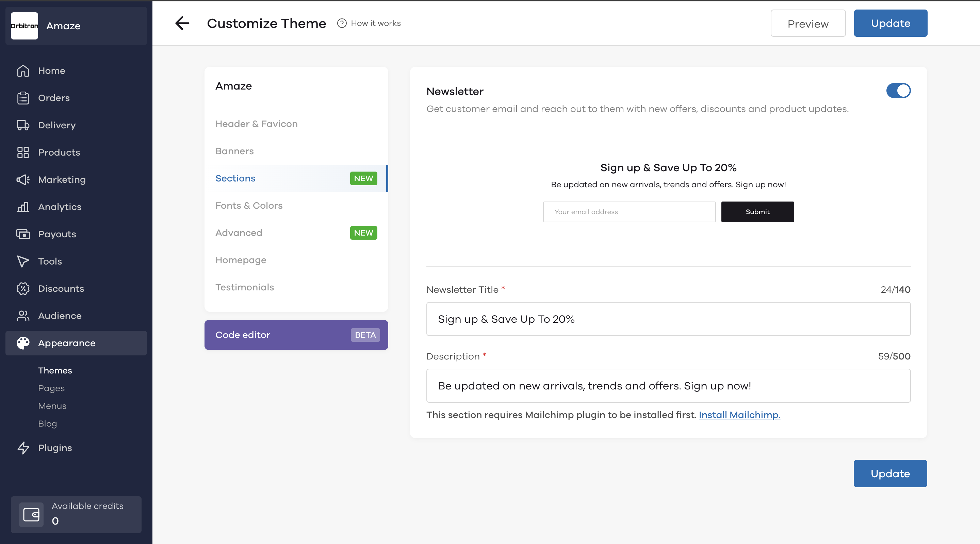980x544 pixels.
Task: Click the Description input field
Action: pyautogui.click(x=668, y=386)
